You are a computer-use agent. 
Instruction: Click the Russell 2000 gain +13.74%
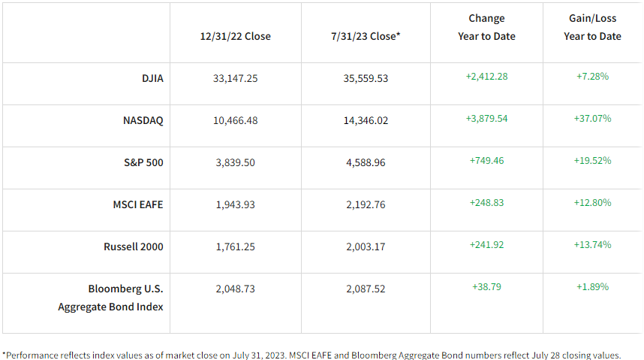pyautogui.click(x=593, y=244)
